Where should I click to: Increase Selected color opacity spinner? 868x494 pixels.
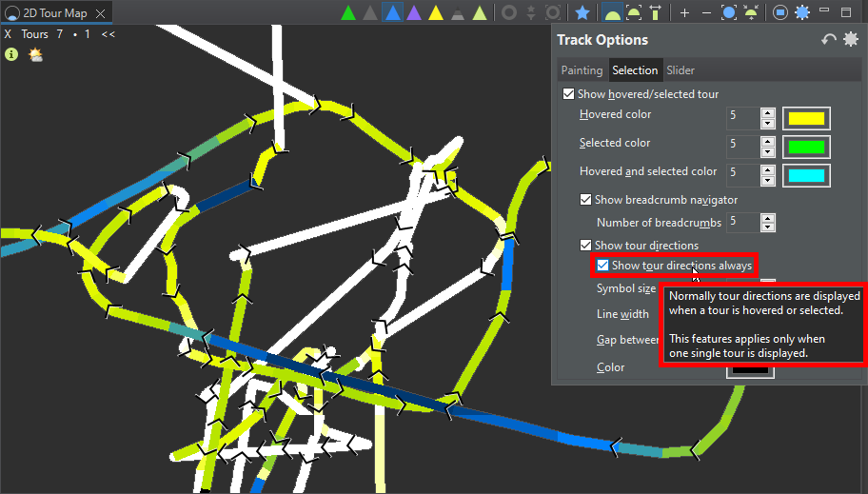click(767, 141)
